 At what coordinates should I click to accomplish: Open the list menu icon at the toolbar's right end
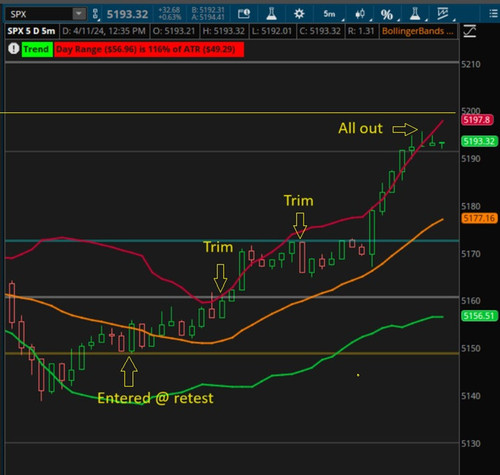coord(493,14)
